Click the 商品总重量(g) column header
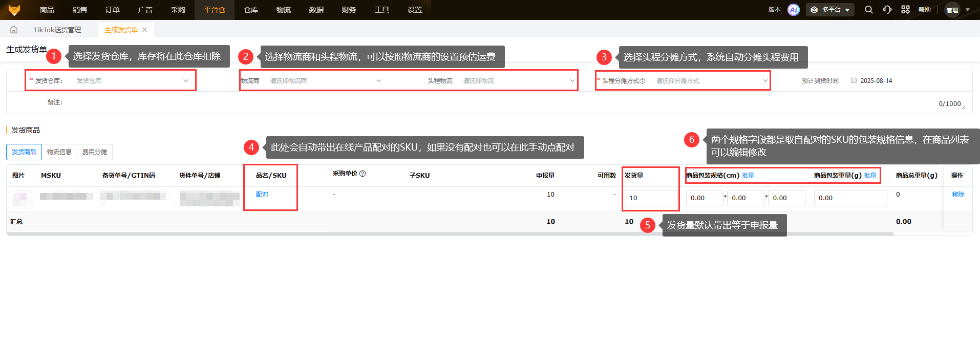The image size is (980, 362). tap(917, 176)
